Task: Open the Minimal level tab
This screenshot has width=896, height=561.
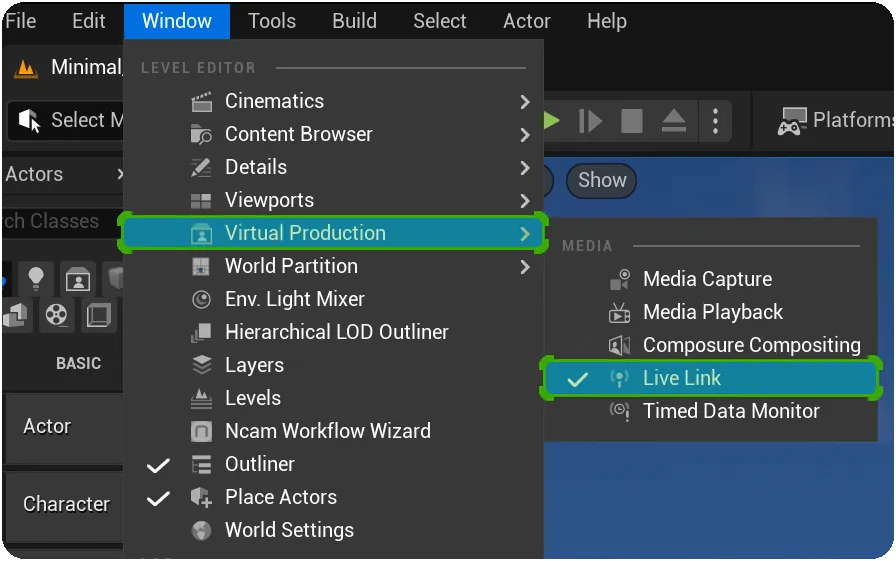Action: click(67, 68)
